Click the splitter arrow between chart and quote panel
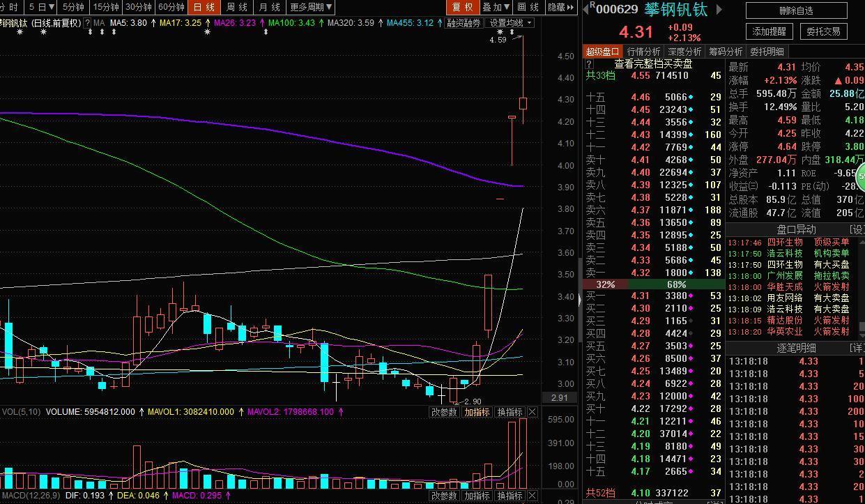 579,300
